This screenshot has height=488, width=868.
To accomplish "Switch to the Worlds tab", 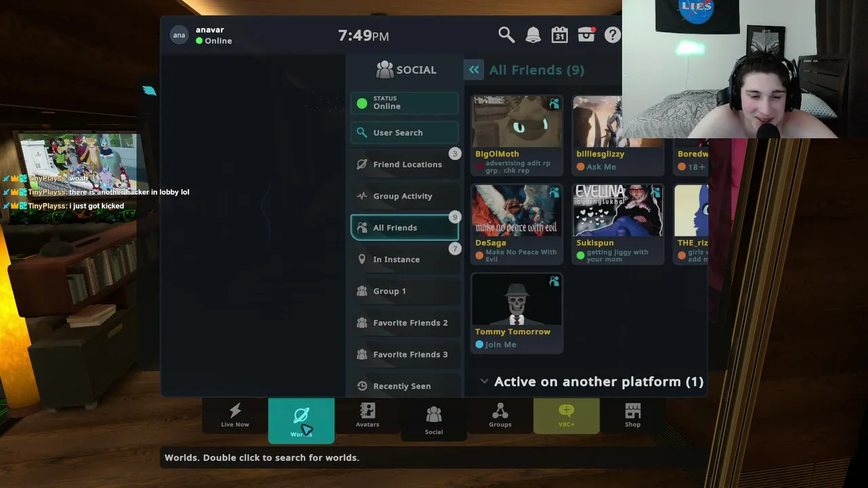I will tap(301, 420).
